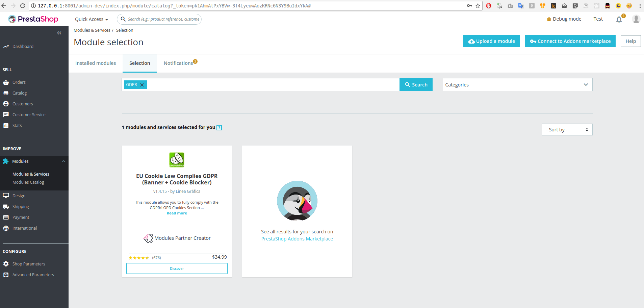Open the browser three-dot menu
Image resolution: width=644 pixels, height=308 pixels.
pos(640,6)
